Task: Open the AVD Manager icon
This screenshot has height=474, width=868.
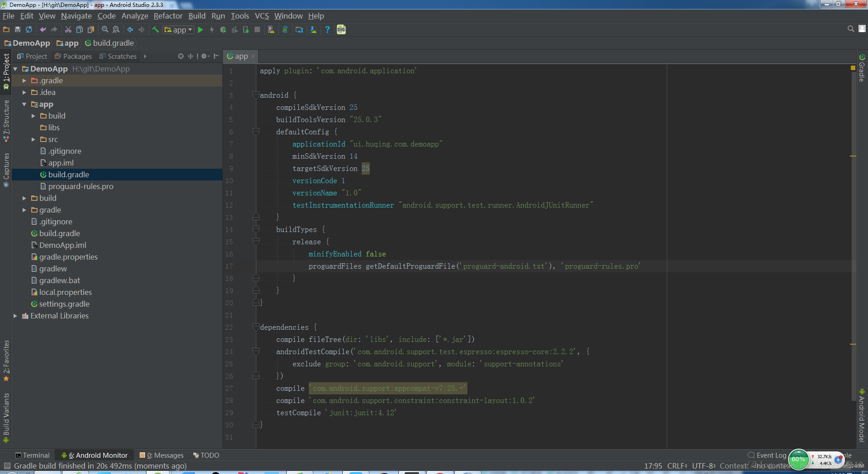Action: point(271,29)
